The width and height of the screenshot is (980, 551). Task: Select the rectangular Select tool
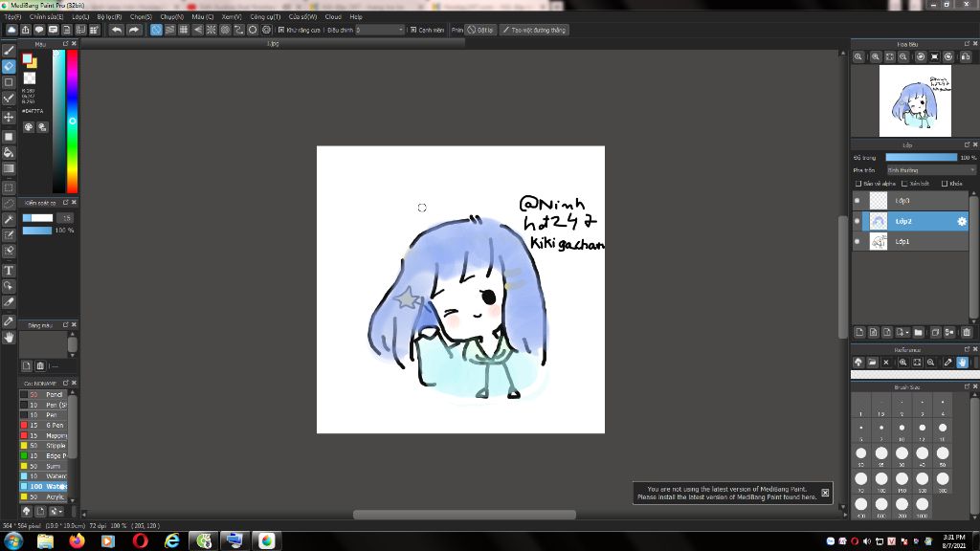point(9,187)
